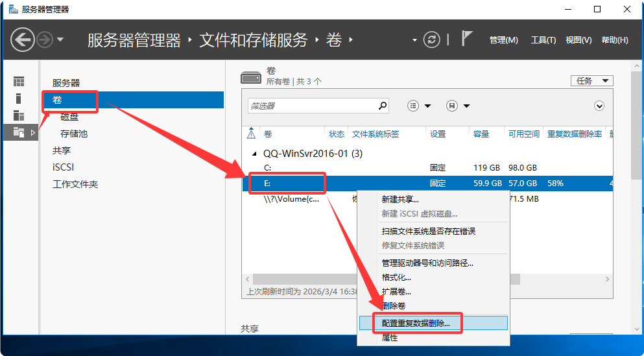Collapse the QQ-WinSvr2016-01 group
The width and height of the screenshot is (644, 356).
click(x=254, y=154)
